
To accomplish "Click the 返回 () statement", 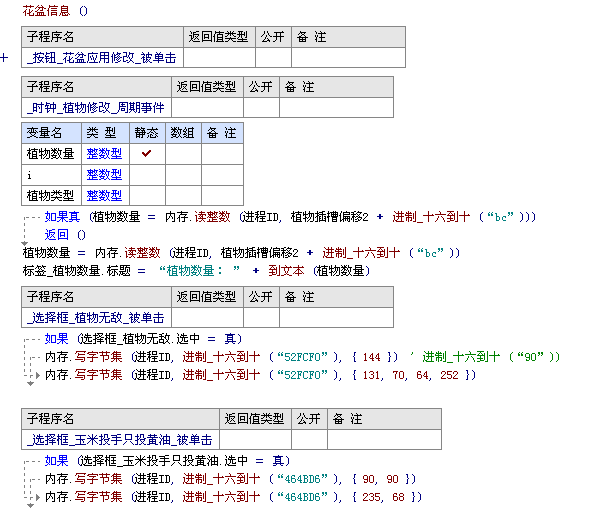I will [65, 235].
